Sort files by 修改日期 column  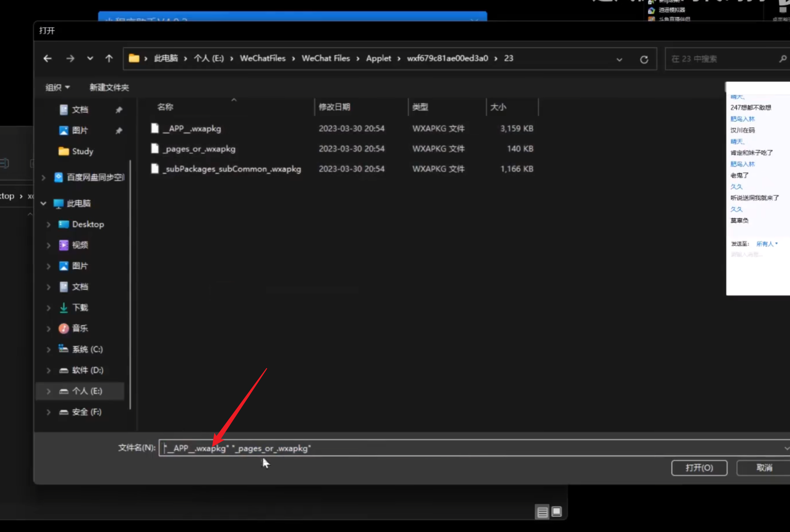click(x=334, y=107)
